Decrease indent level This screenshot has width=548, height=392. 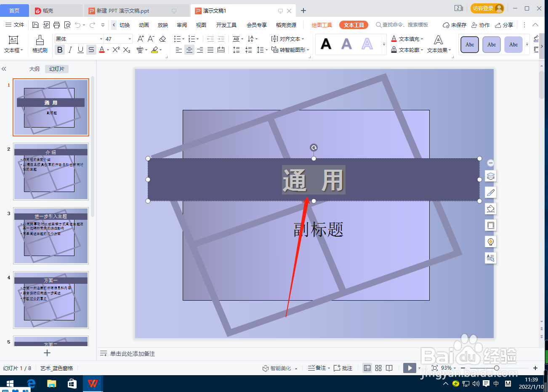tap(210, 39)
